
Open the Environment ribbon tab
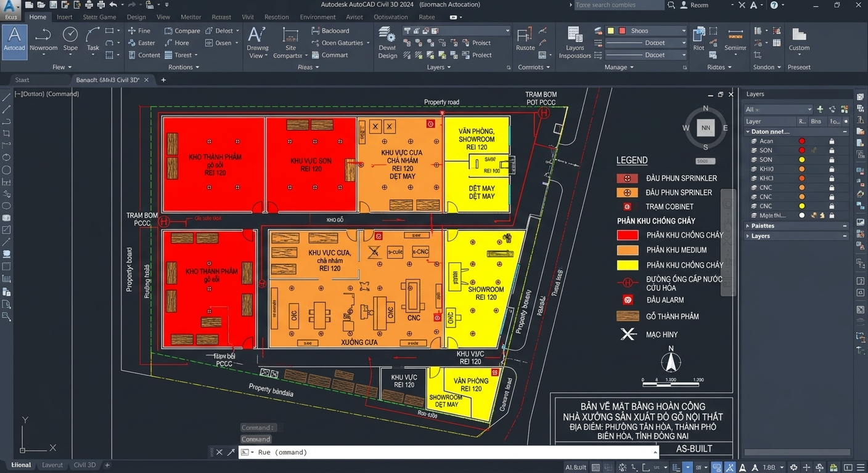point(318,17)
